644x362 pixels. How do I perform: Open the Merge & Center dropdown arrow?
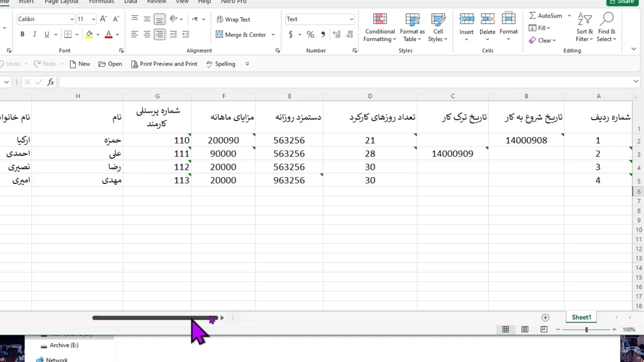[273, 35]
